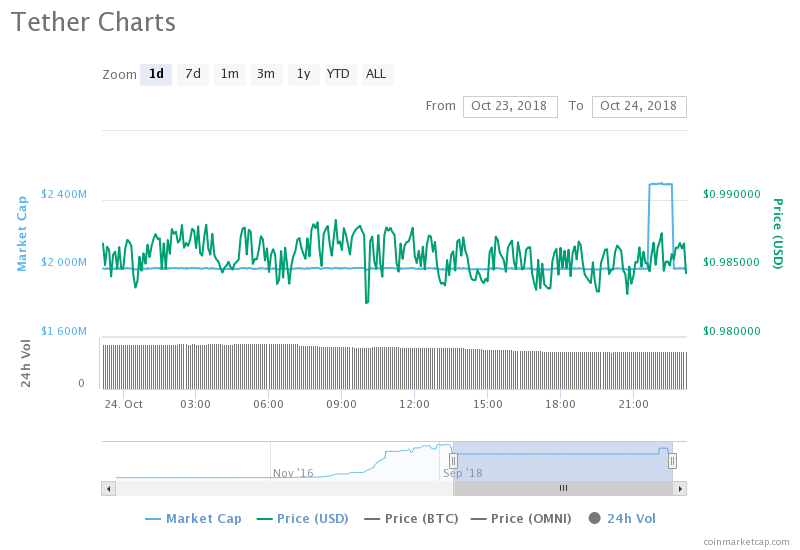Viewport: 800px width, 550px height.
Task: Click the Price (USD) axis title
Action: (x=777, y=234)
